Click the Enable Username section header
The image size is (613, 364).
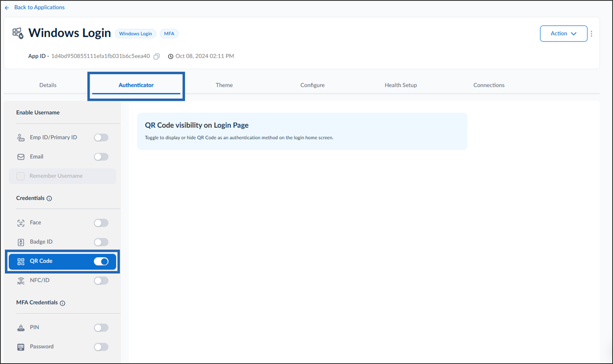[x=38, y=113]
